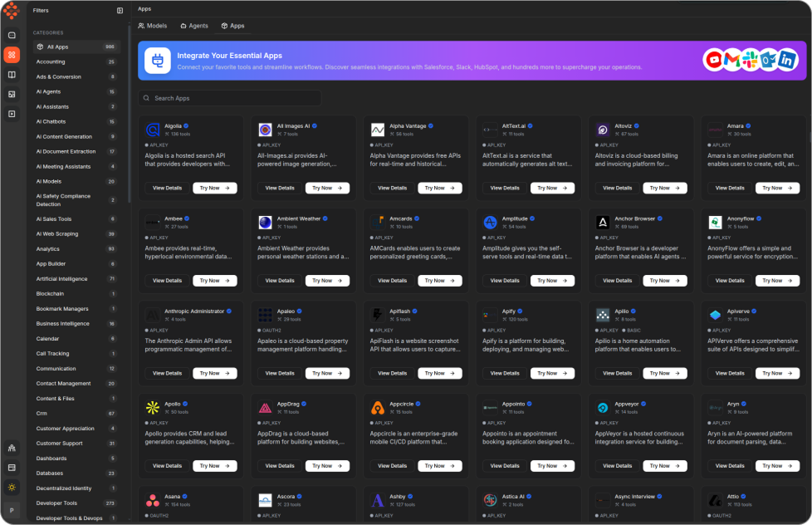The image size is (812, 525).
Task: Open the team members icon in left rail
Action: (12, 448)
